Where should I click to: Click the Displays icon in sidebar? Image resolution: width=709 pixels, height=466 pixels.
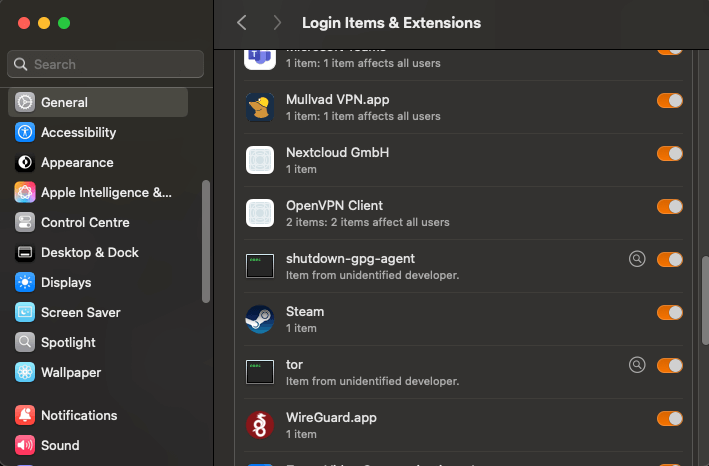click(25, 282)
